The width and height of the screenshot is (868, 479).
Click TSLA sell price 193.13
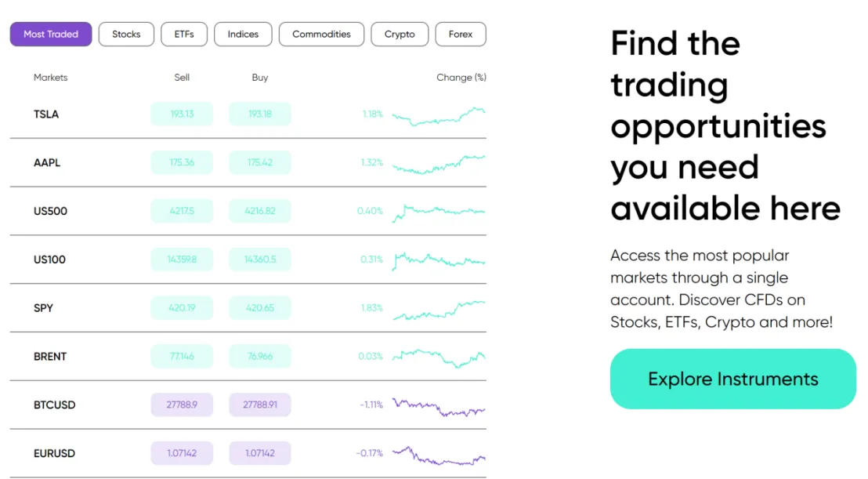point(182,114)
